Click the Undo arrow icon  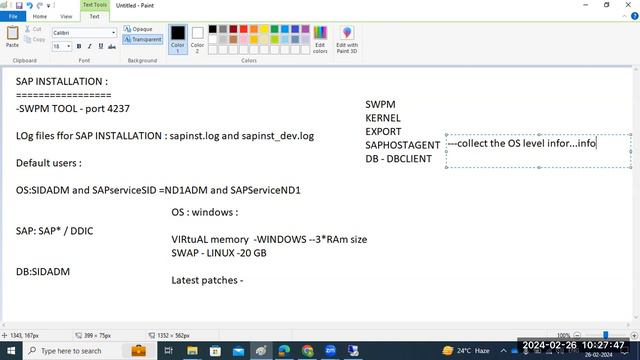29,5
